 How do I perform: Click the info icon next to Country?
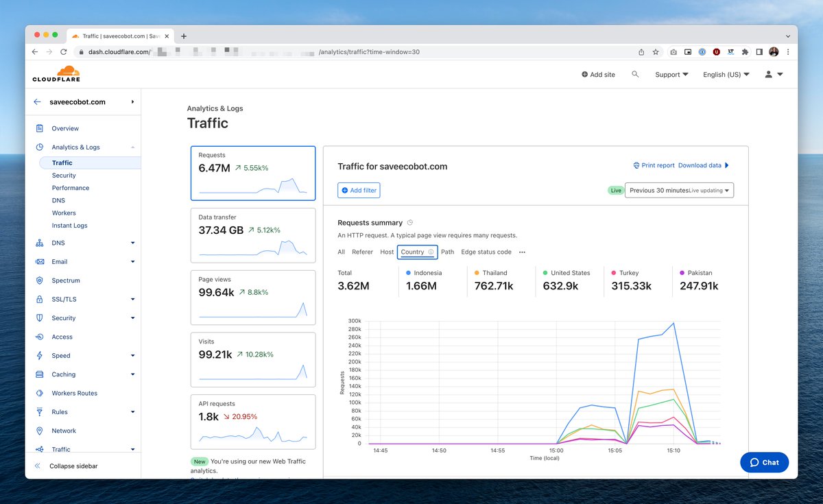(x=431, y=252)
